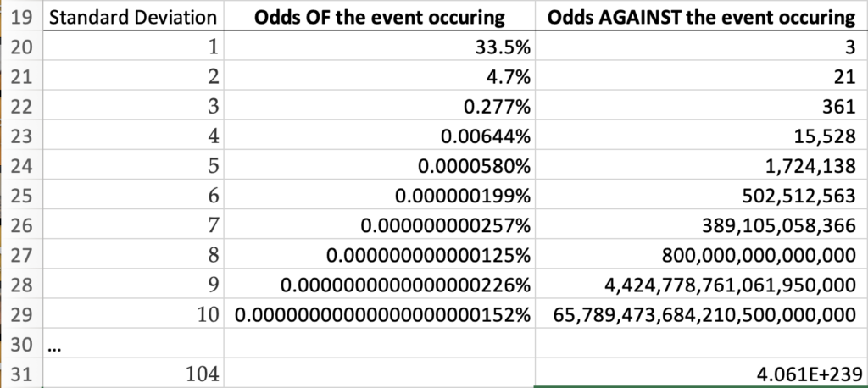Click the cell containing 389,105,058,366
Viewport: 868px width, 388px height.
[700, 225]
